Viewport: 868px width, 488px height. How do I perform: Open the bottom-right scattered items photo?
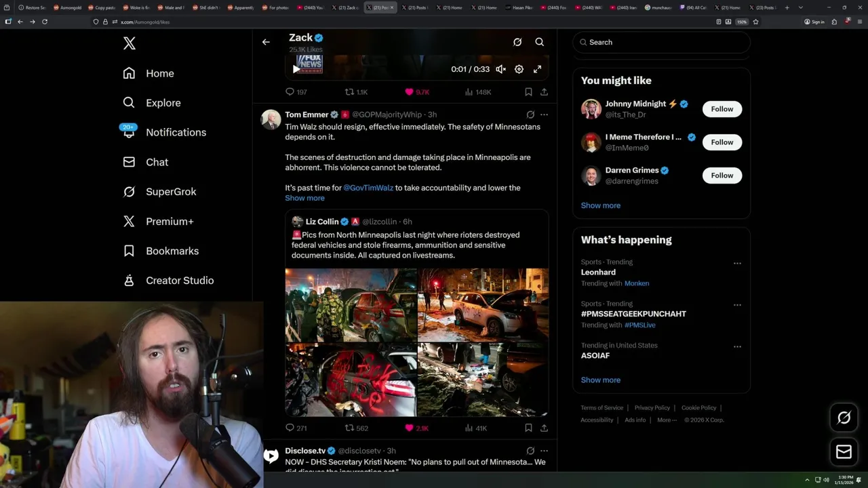pos(483,380)
